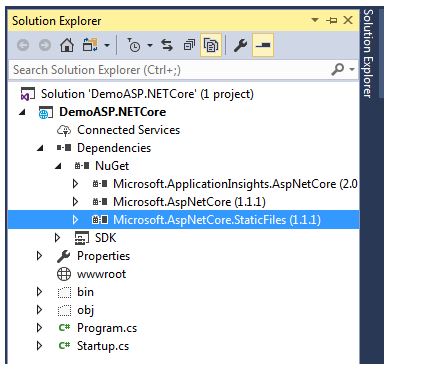Image resolution: width=427 pixels, height=369 pixels.
Task: Select the wwwroot folder
Action: click(101, 274)
